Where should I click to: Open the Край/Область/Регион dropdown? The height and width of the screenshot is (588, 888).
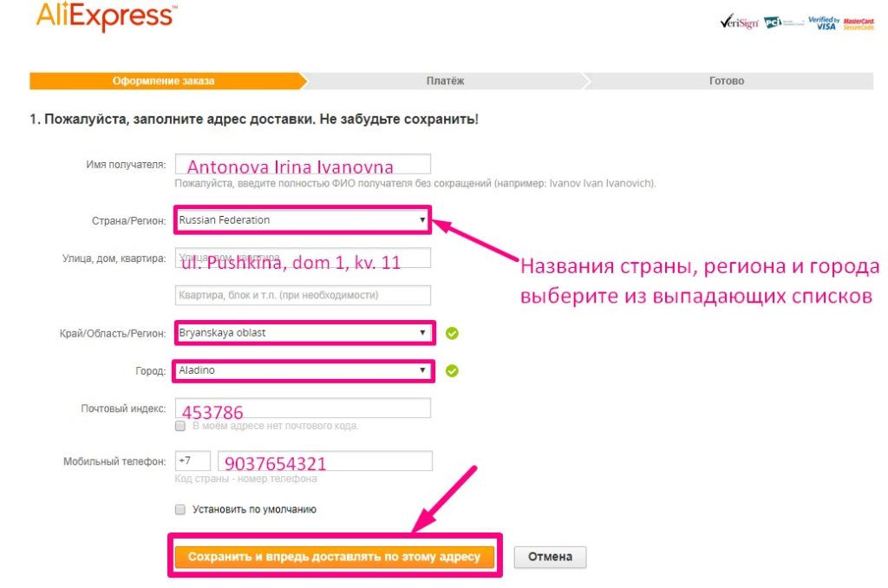coord(304,332)
